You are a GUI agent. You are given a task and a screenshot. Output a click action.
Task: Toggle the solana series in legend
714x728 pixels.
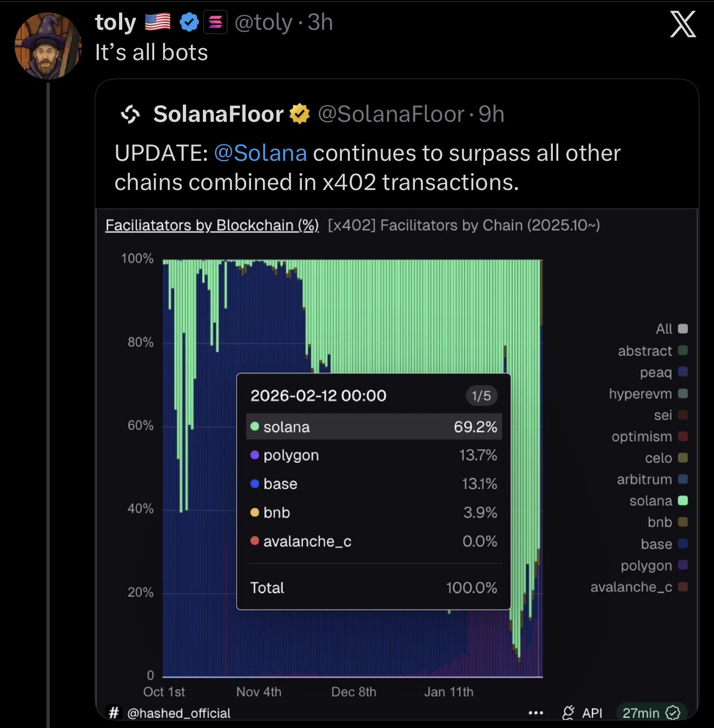pyautogui.click(x=658, y=501)
